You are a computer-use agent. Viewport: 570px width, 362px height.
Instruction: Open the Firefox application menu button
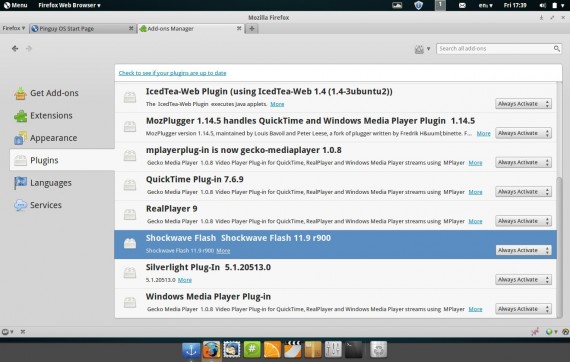click(14, 28)
